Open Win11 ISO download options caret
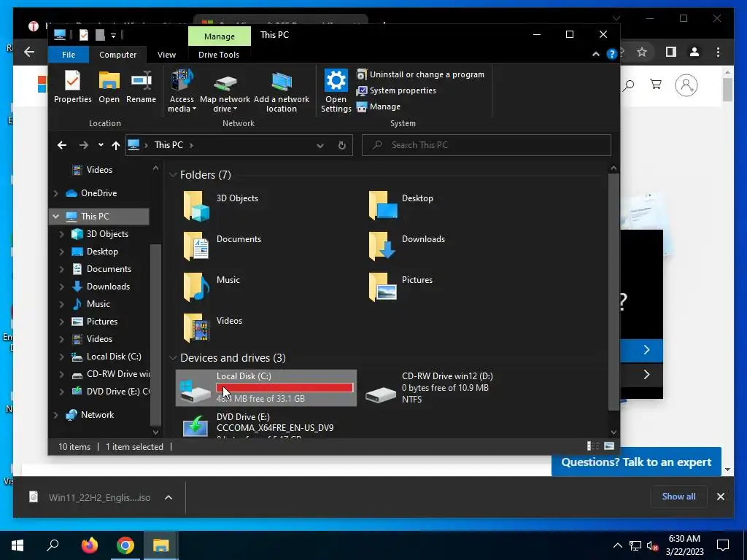Screen dimensions: 747x560 click(169, 497)
